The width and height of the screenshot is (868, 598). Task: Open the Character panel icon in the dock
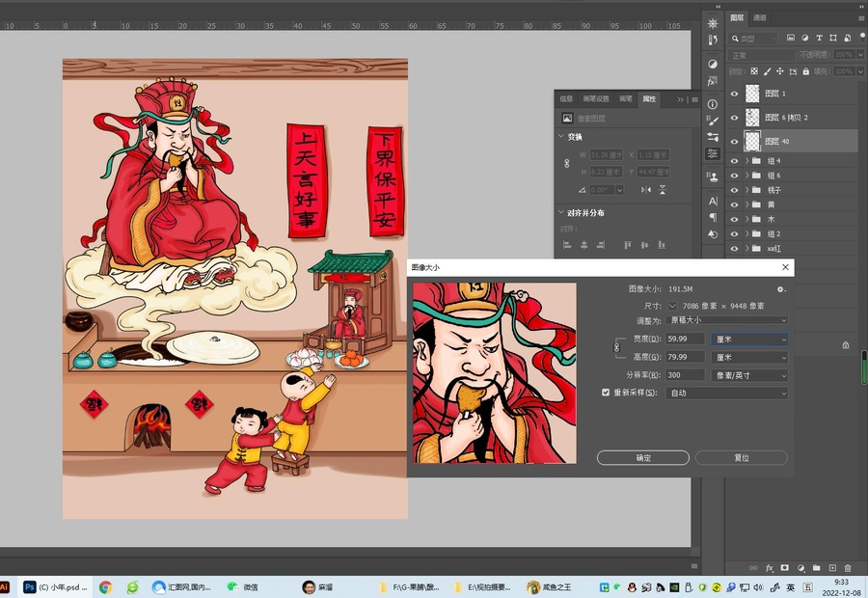pos(713,201)
